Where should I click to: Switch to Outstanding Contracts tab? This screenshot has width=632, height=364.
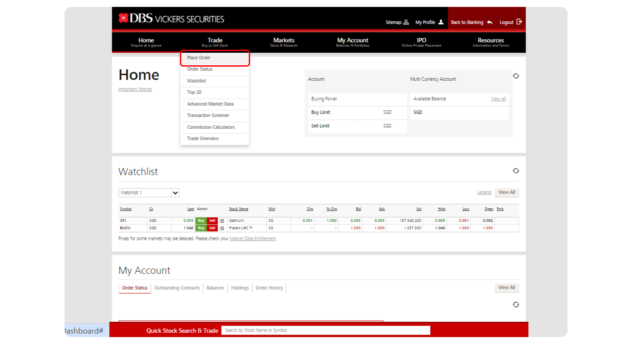pos(177,288)
